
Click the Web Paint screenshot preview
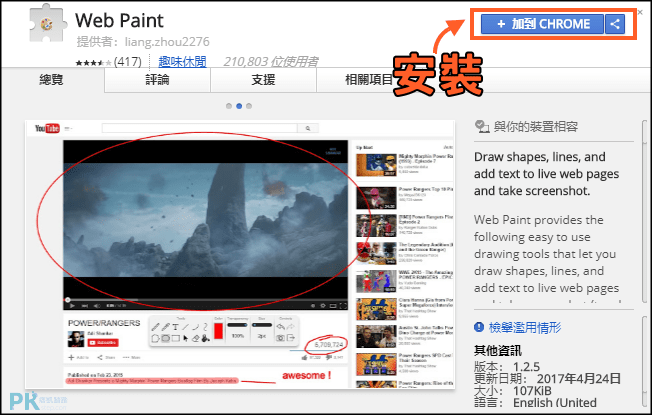coord(240,254)
